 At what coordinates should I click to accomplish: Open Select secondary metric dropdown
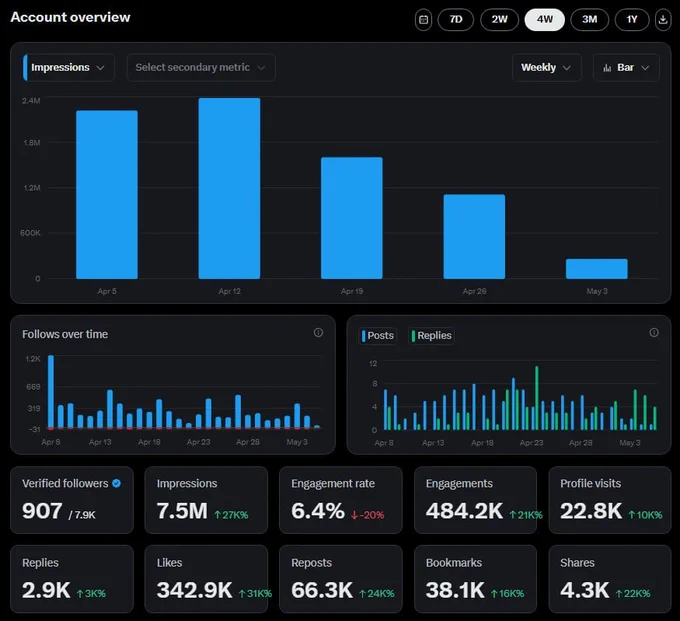pyautogui.click(x=201, y=68)
